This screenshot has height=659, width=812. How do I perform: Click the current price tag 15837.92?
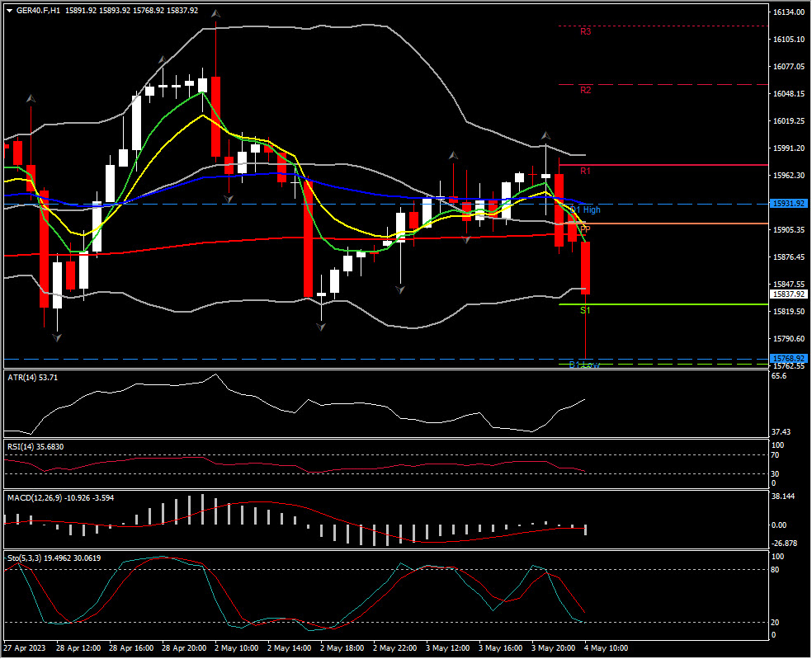(x=788, y=294)
